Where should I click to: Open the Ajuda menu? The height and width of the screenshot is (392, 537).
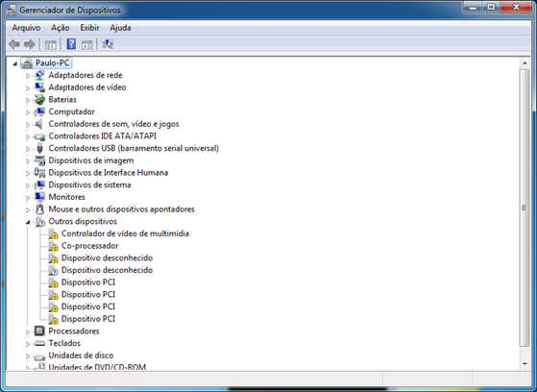click(x=120, y=28)
